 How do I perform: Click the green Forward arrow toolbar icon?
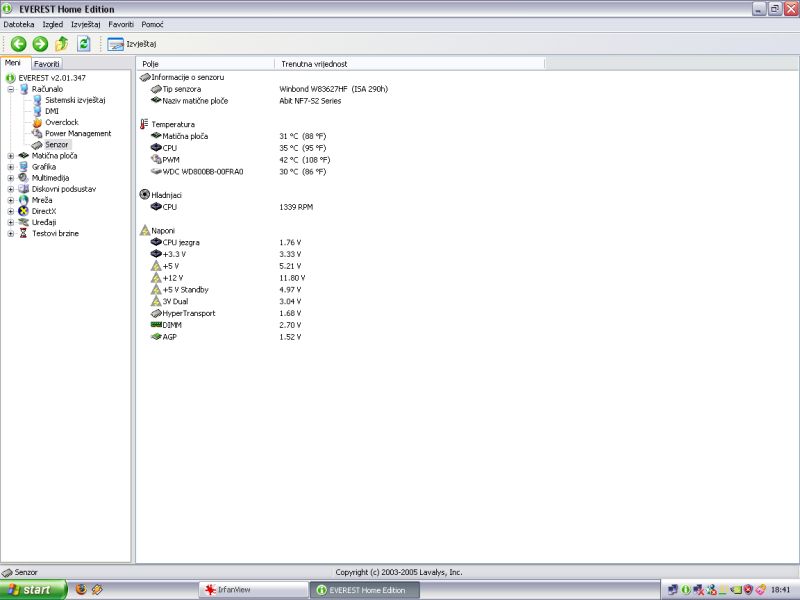(40, 44)
